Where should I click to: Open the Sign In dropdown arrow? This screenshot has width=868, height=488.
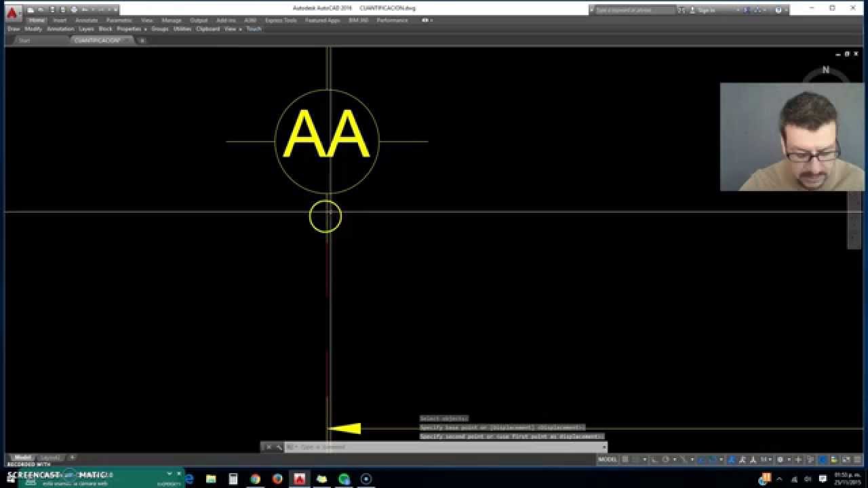pyautogui.click(x=738, y=10)
